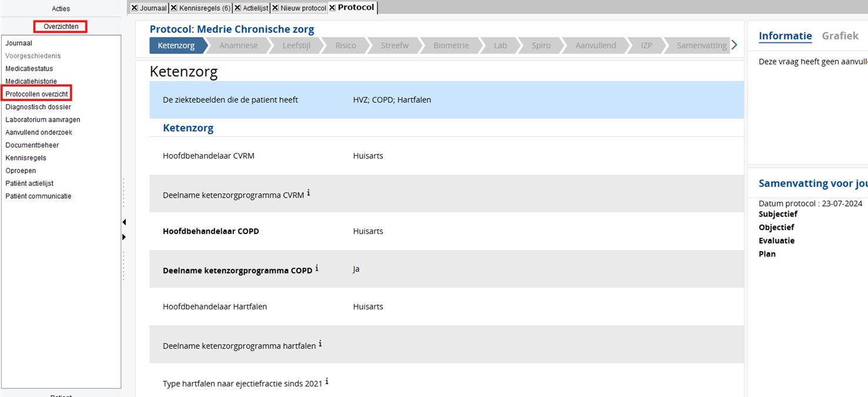The height and width of the screenshot is (397, 868).
Task: Collapse the sidebar with the left-pointing arrow
Action: click(124, 222)
